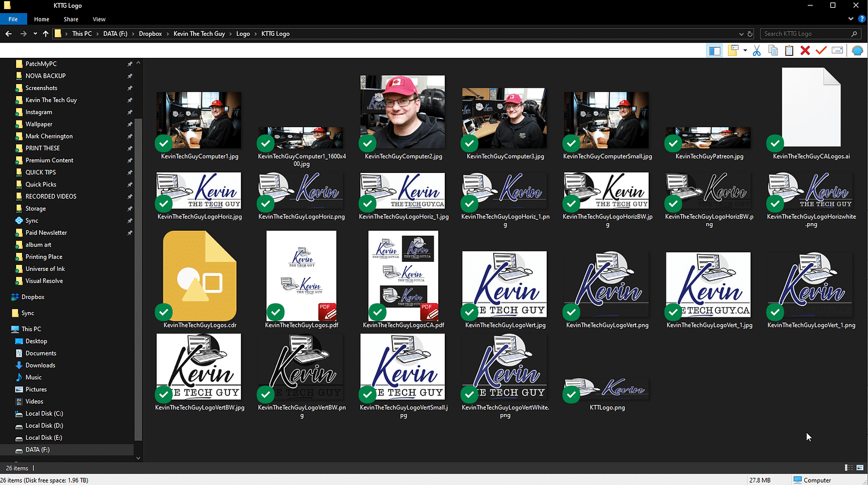The width and height of the screenshot is (868, 485).
Task: Select PRINT THESE in the sidebar
Action: (x=42, y=148)
